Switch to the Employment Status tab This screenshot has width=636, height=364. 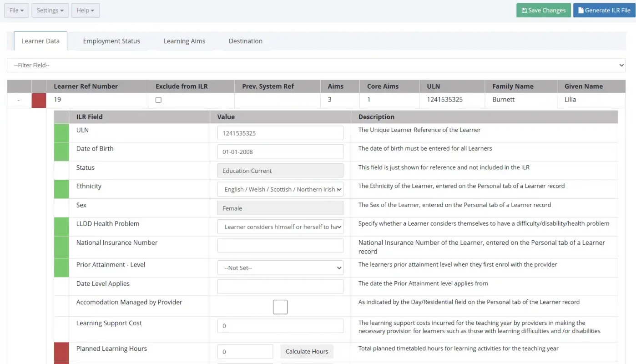(111, 41)
